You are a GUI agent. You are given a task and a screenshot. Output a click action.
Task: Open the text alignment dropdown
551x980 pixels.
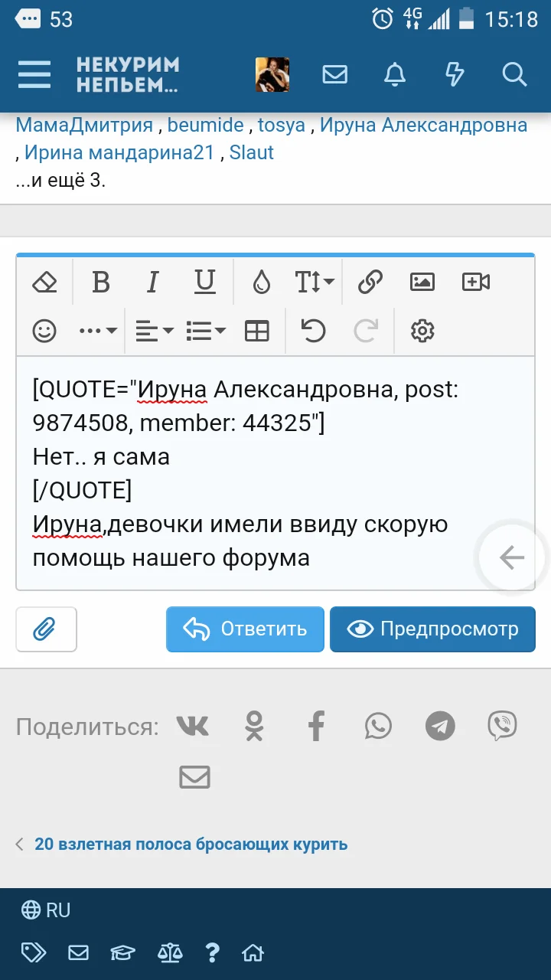pos(155,331)
